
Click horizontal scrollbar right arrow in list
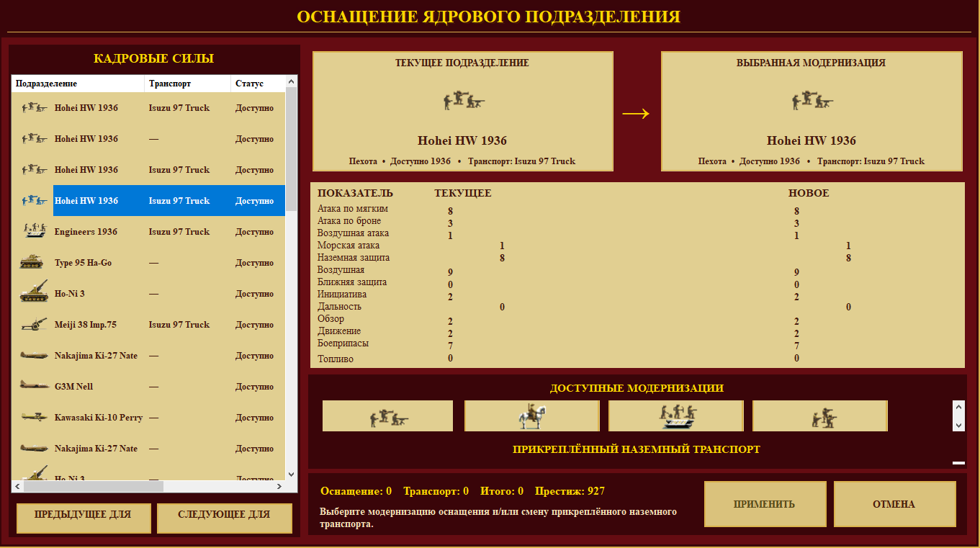tap(279, 487)
